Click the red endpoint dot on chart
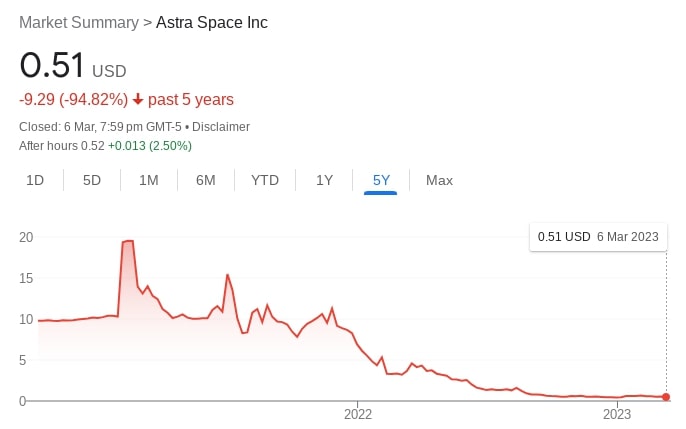This screenshot has width=686, height=429. pyautogui.click(x=666, y=398)
